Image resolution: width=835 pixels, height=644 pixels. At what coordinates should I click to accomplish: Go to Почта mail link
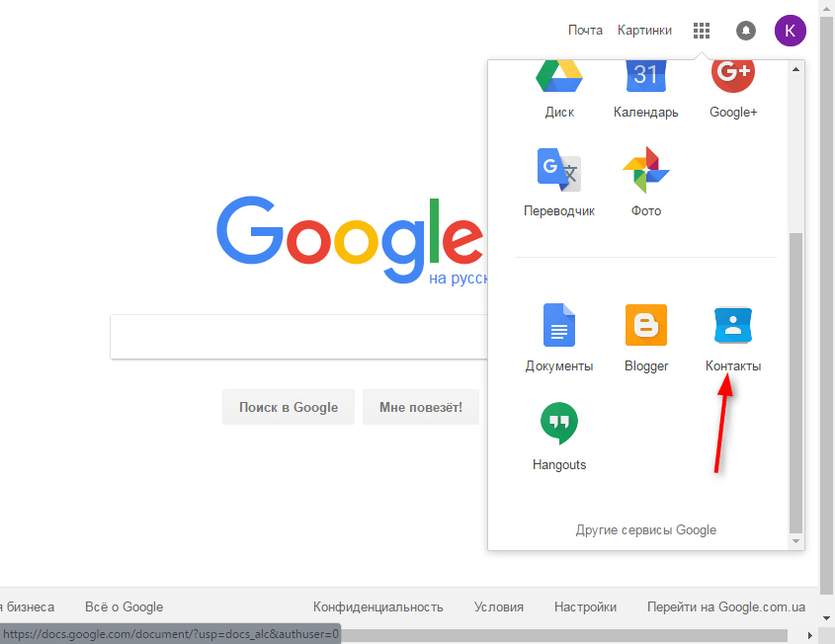(585, 31)
